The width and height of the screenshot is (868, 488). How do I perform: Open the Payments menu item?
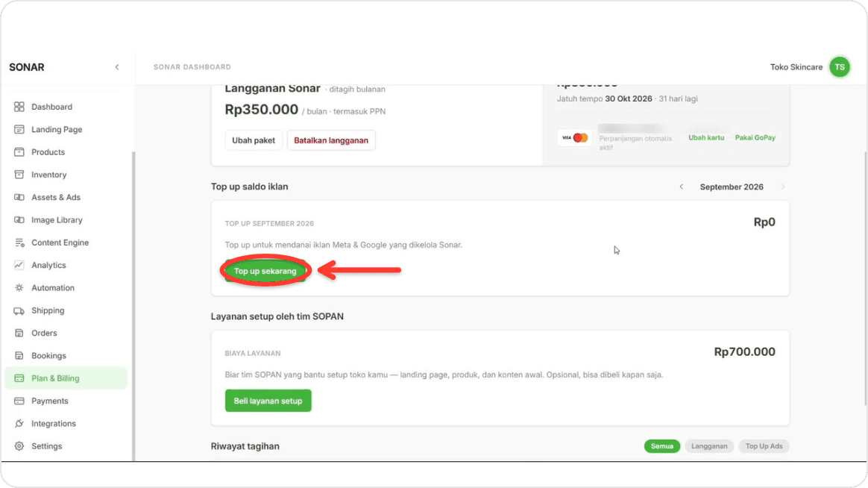point(66,401)
